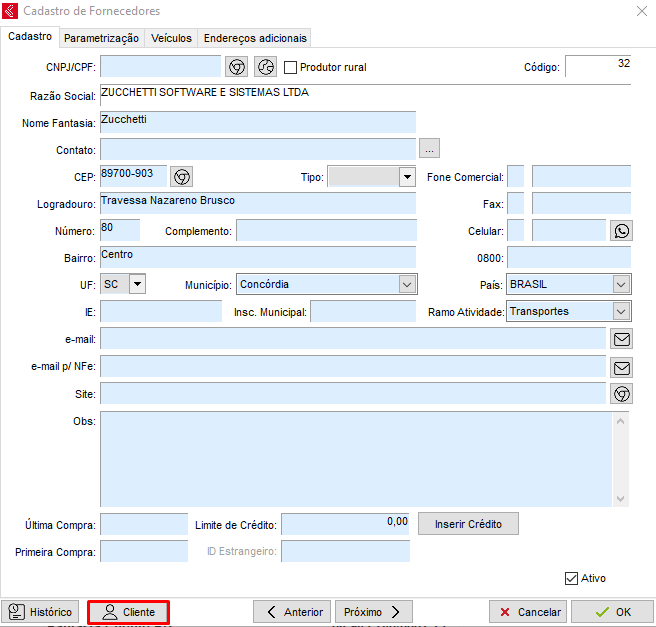Go to the Veículos tab
This screenshot has width=656, height=627.
(x=171, y=38)
